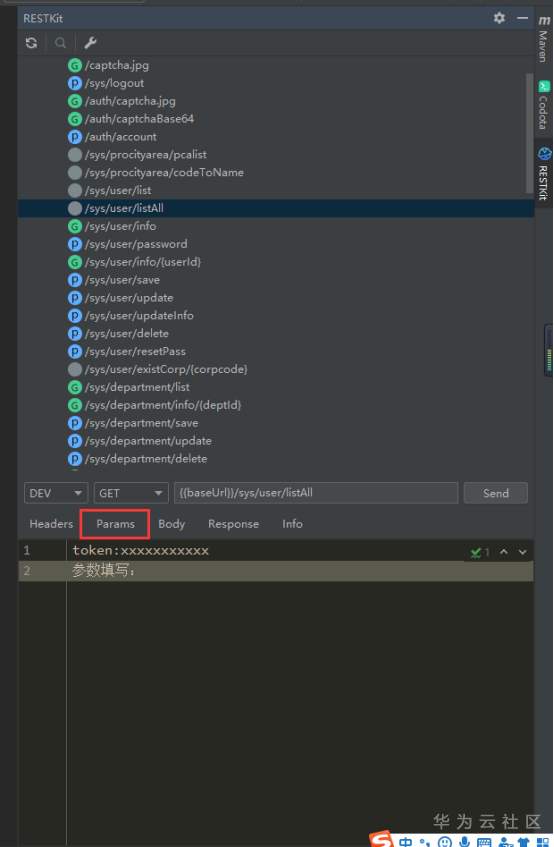Click the RESTKit side tab icon
The image size is (554, 847).
(x=544, y=153)
